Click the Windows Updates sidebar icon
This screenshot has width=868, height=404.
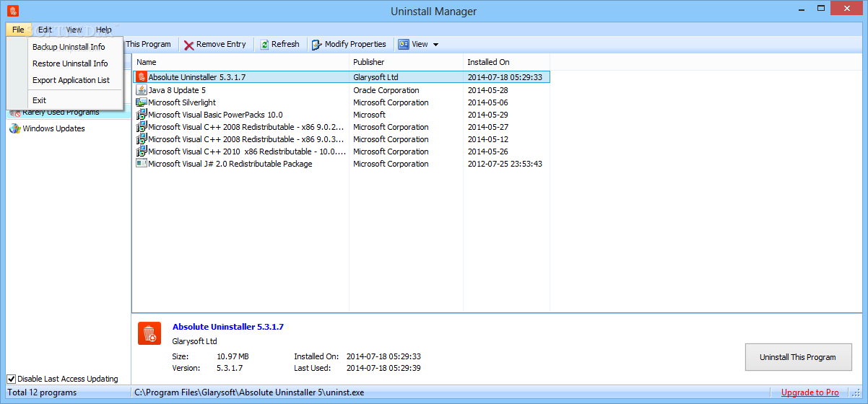point(14,128)
